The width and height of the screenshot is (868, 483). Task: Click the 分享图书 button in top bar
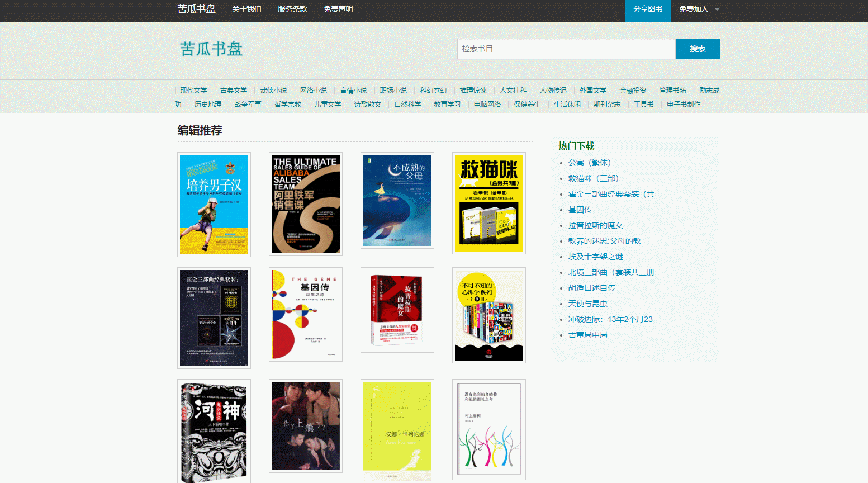click(x=648, y=10)
